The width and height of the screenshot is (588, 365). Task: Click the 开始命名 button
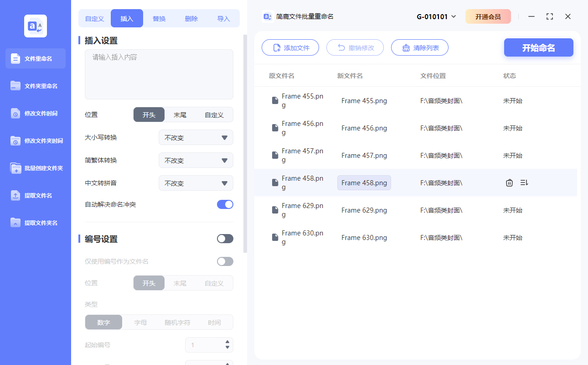(538, 47)
